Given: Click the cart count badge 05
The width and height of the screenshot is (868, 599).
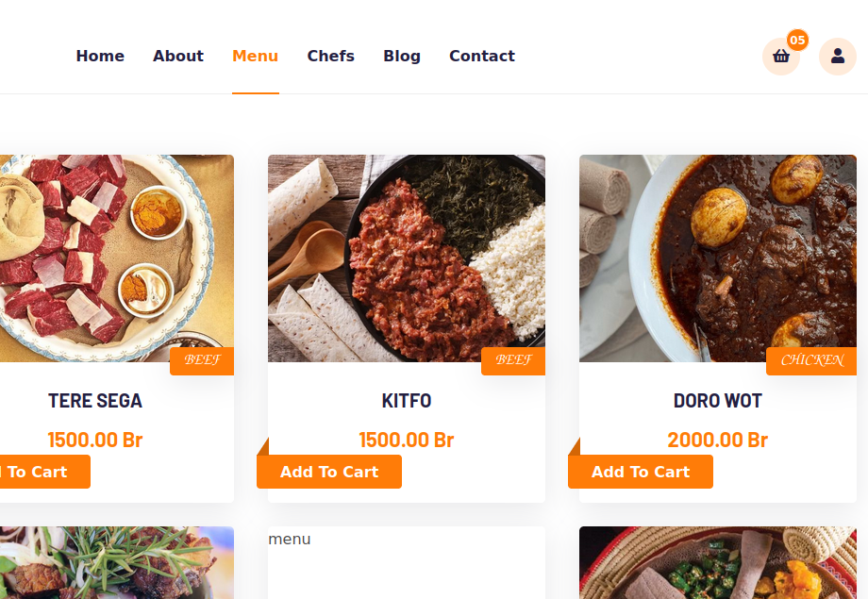Looking at the screenshot, I should click(797, 40).
